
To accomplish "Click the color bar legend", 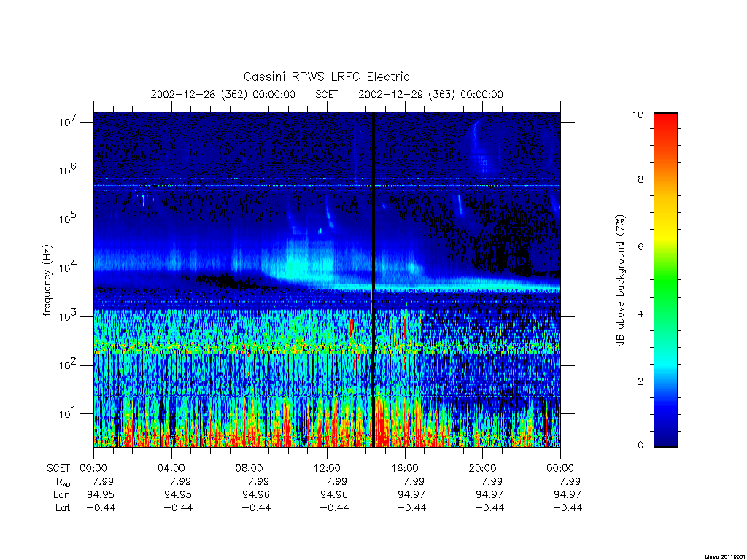I will coord(665,280).
